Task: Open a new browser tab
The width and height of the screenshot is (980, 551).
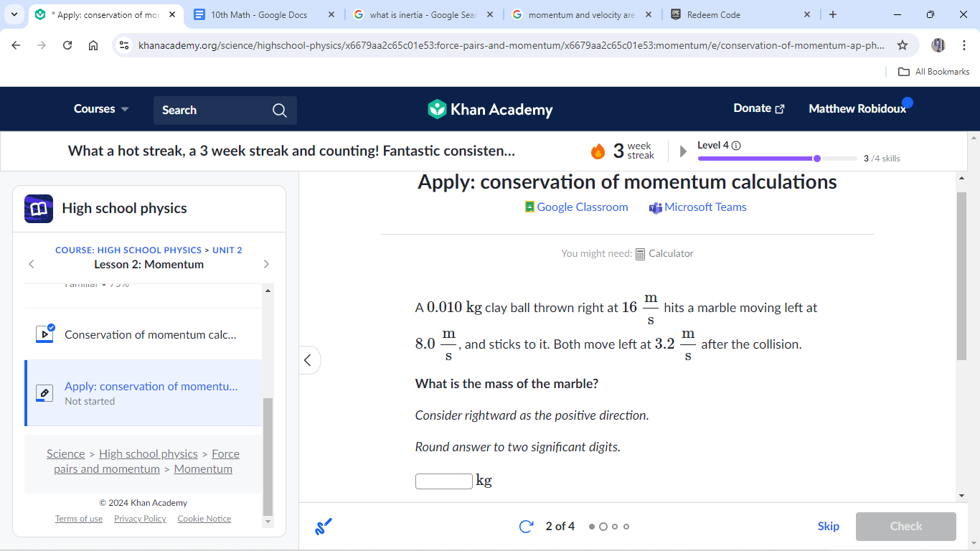Action: pos(832,14)
